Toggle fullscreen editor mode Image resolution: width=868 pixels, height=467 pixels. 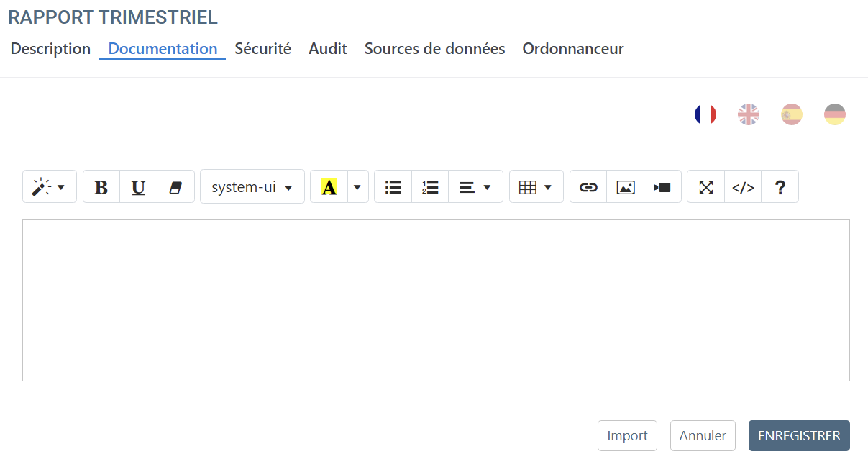tap(706, 187)
